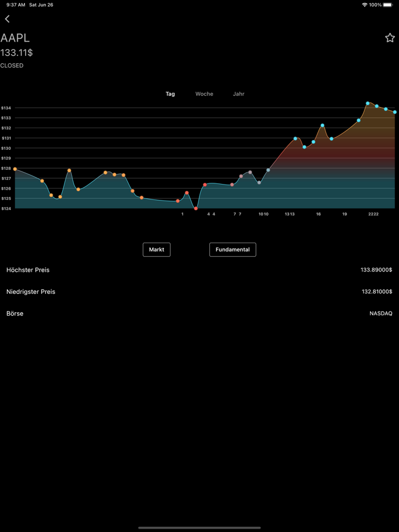The width and height of the screenshot is (399, 532).
Task: Click the 9:37 AM clock in status bar
Action: [15, 5]
